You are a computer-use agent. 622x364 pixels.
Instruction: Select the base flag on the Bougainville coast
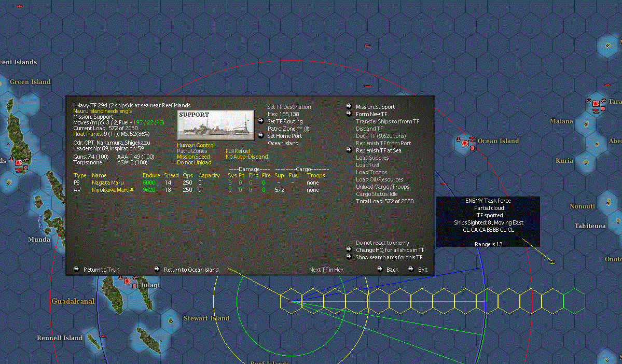[x=18, y=163]
